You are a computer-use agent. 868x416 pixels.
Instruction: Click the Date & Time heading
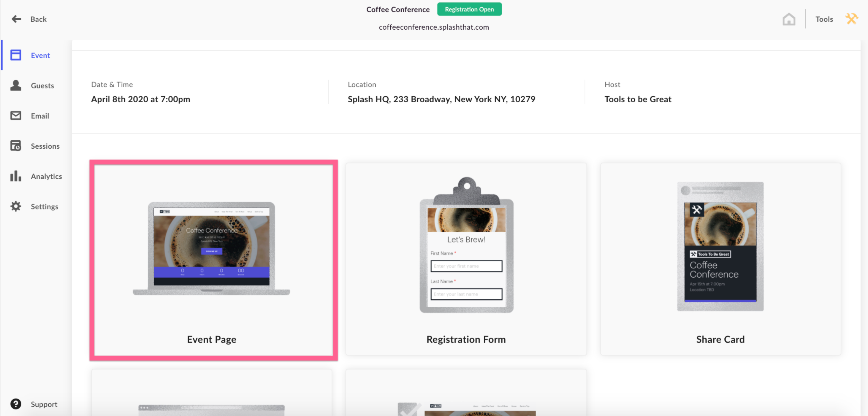(x=112, y=84)
